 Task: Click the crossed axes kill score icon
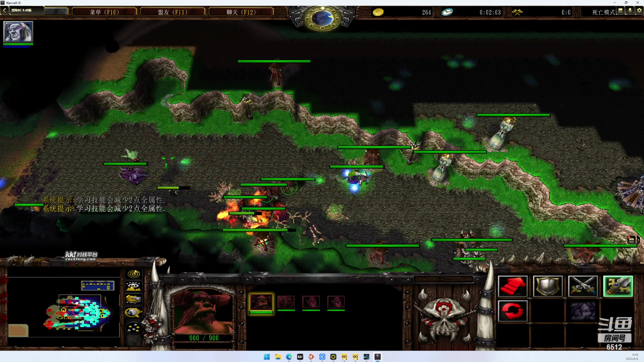(517, 12)
